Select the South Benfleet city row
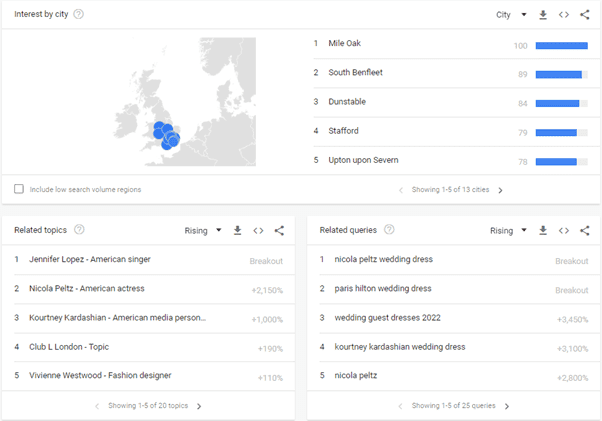The image size is (602, 421). (451, 73)
